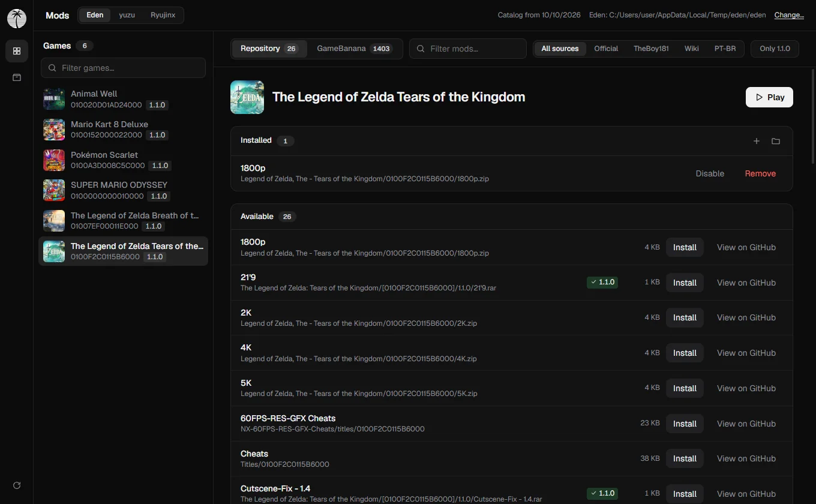
Task: Click Change... to edit Eden path
Action: tap(789, 15)
